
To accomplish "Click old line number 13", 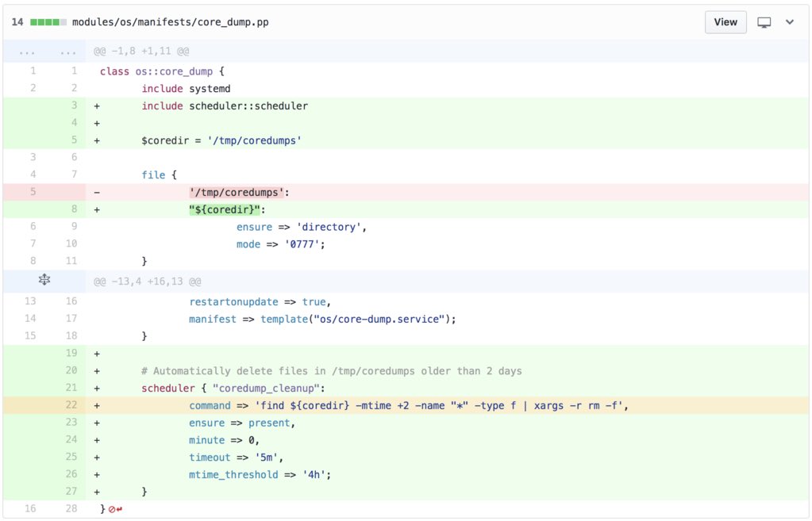I will 30,301.
